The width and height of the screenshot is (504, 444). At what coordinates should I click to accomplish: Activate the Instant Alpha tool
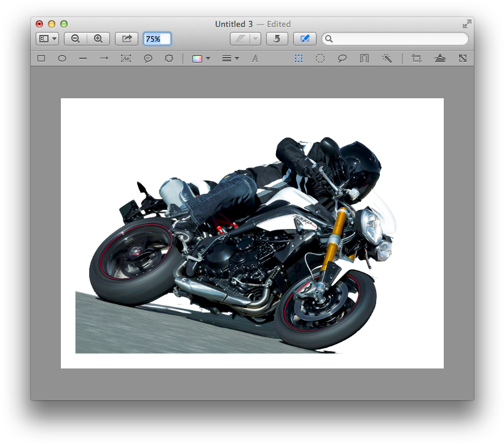(387, 58)
